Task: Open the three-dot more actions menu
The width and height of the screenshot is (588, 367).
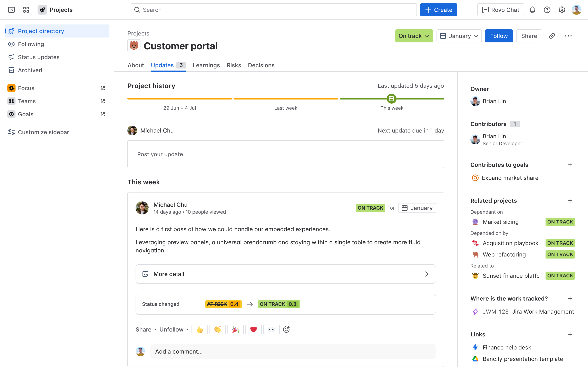Action: tap(568, 36)
